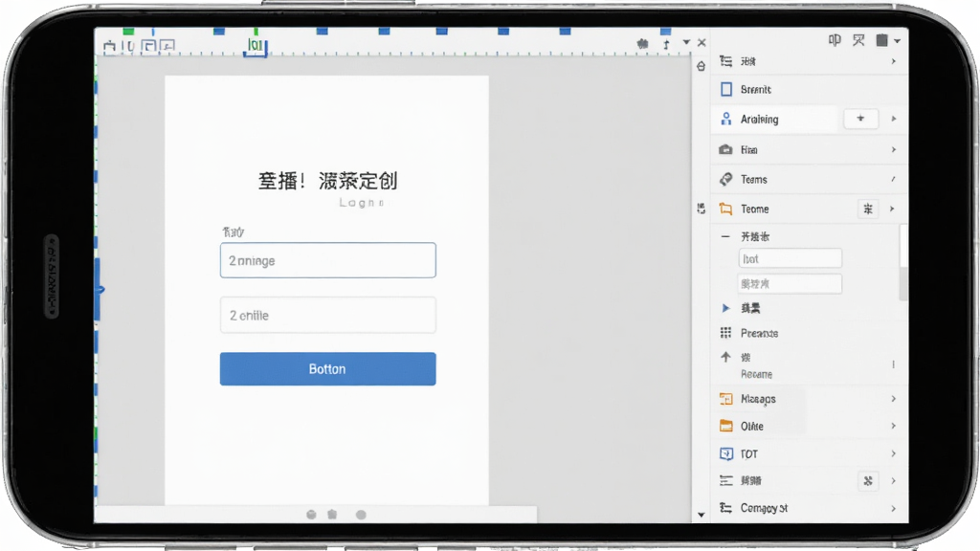The width and height of the screenshot is (980, 551).
Task: Expand the Hian row chevron
Action: 894,149
